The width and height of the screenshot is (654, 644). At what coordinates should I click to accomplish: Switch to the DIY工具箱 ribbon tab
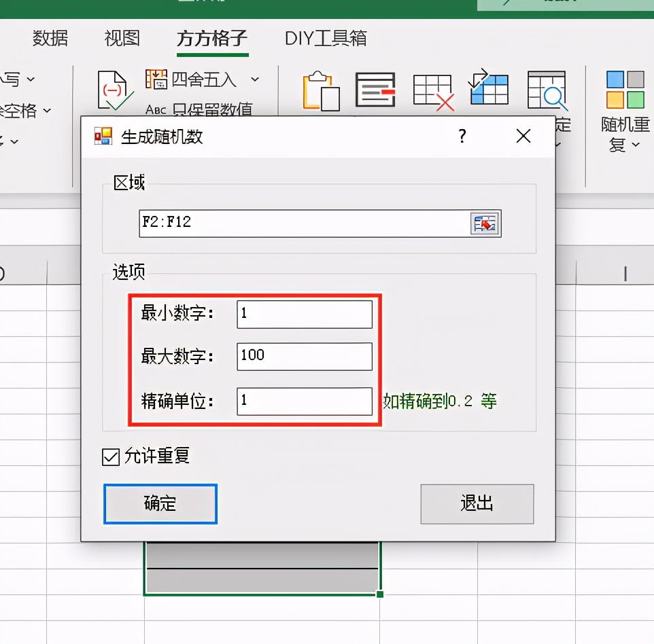324,39
